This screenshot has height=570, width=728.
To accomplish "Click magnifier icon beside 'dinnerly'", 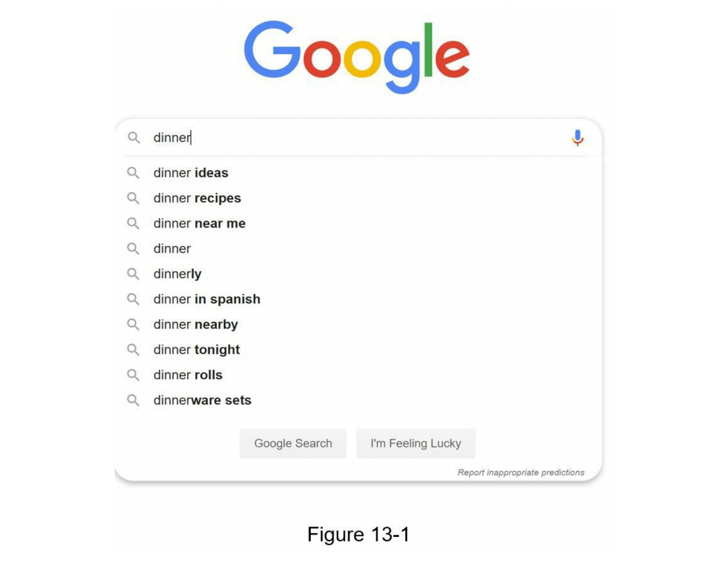I will click(x=133, y=274).
